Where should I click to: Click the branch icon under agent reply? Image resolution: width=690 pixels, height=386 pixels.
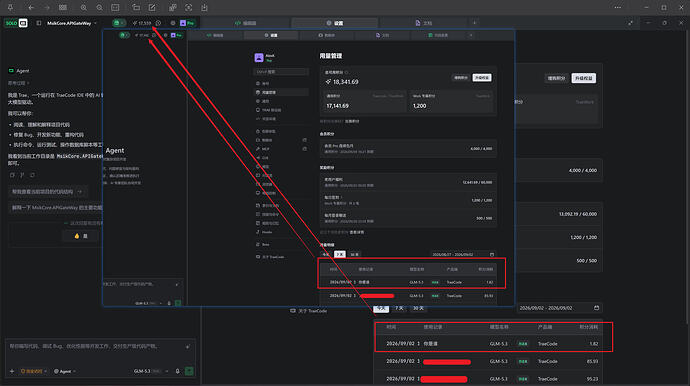(x=22, y=175)
